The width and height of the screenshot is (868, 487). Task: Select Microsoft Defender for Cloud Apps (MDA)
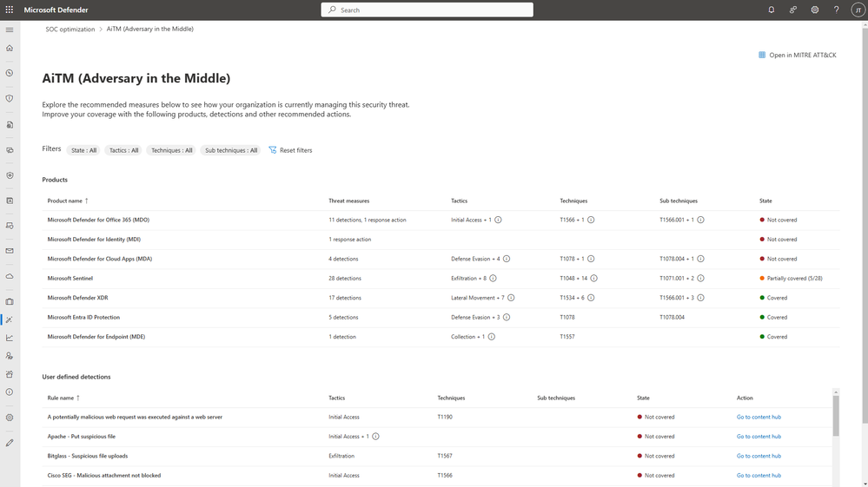(441, 259)
